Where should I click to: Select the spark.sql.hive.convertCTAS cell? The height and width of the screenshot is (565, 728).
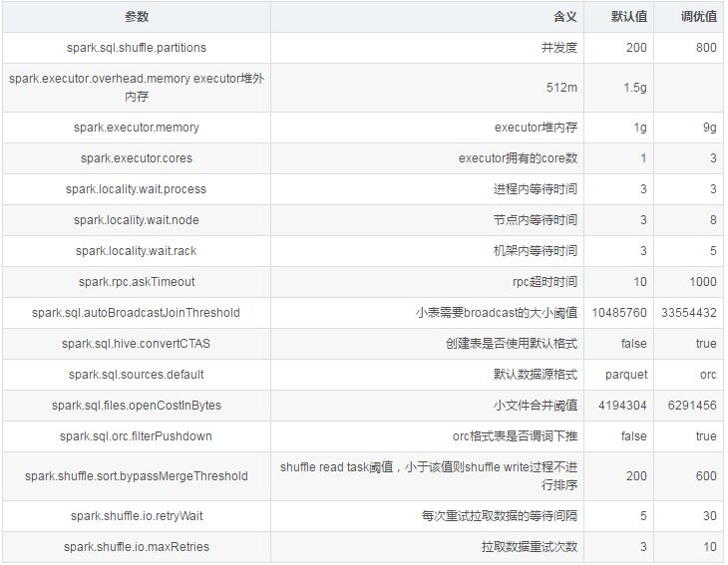tap(136, 344)
